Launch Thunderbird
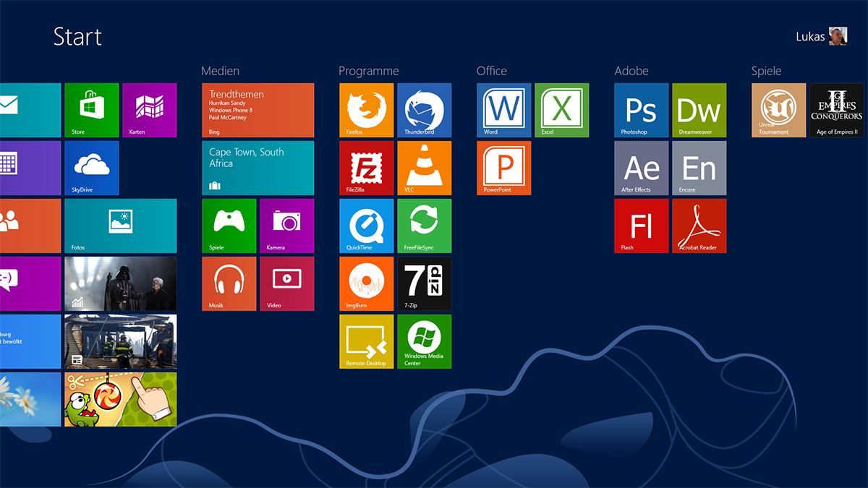The image size is (868, 488). pyautogui.click(x=424, y=110)
